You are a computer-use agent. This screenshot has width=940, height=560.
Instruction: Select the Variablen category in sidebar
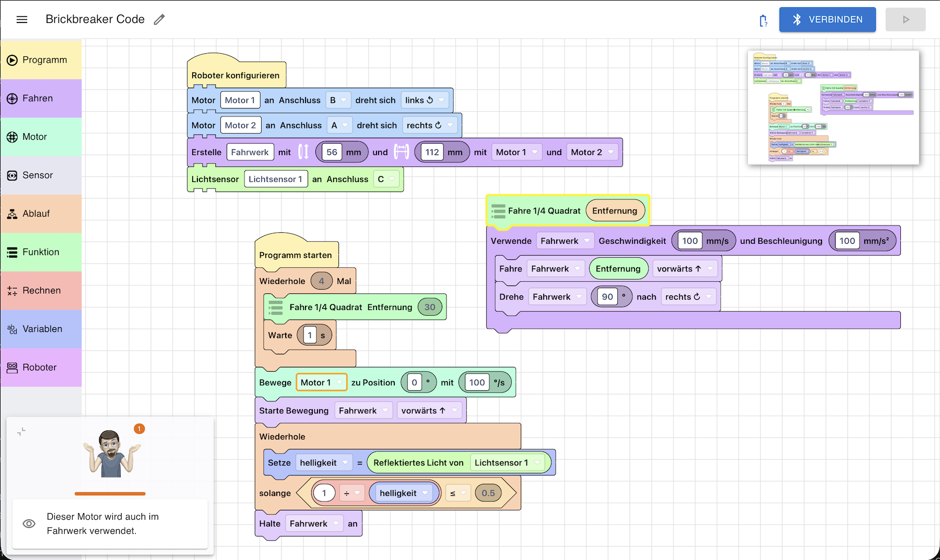pos(41,329)
